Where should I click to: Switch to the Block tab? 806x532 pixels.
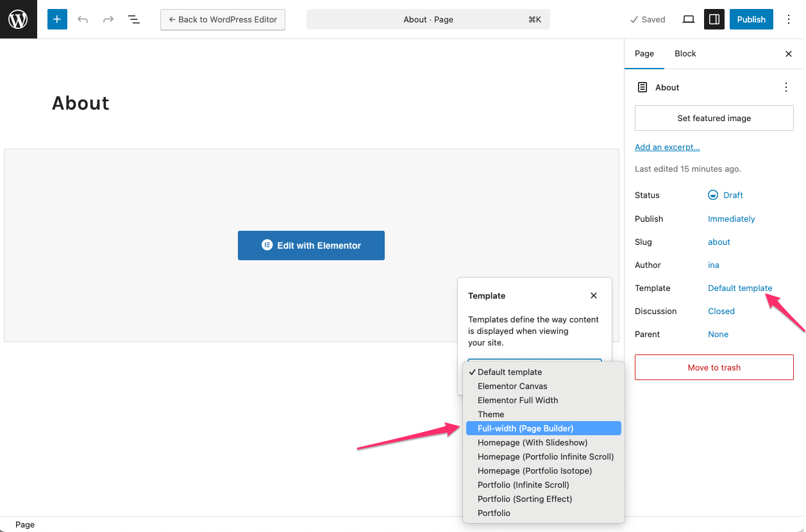[685, 54]
